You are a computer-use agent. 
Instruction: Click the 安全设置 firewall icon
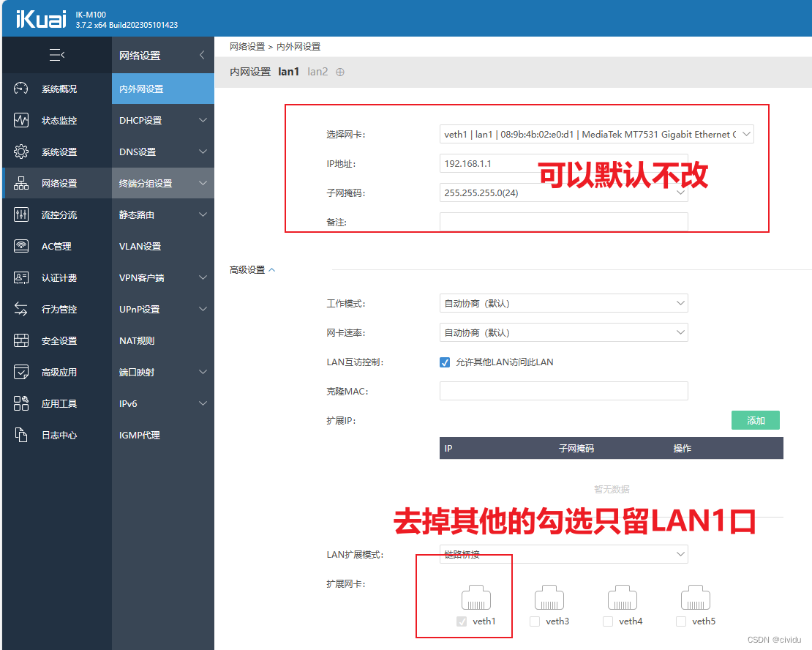20,340
